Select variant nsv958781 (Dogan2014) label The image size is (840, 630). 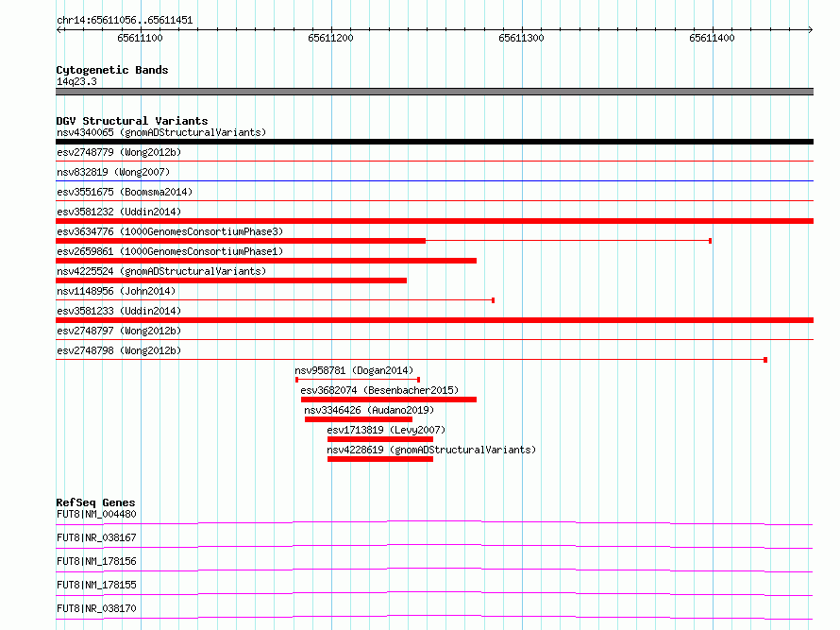click(354, 370)
